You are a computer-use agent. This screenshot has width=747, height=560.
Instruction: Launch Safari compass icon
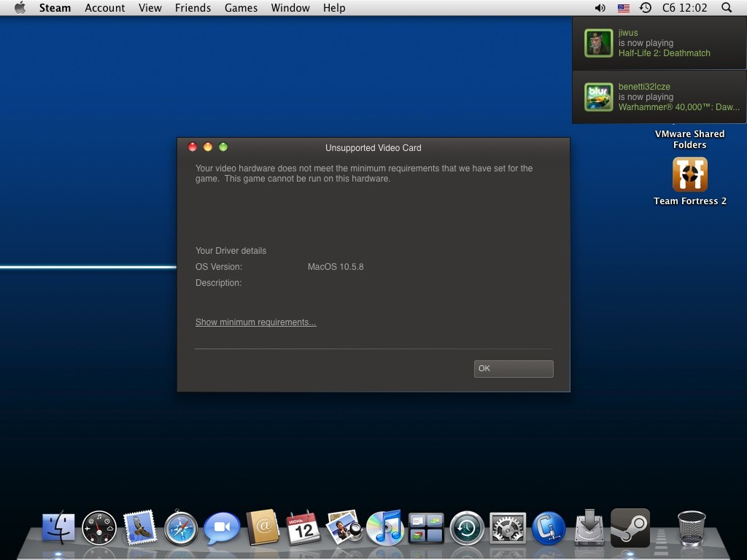181,528
